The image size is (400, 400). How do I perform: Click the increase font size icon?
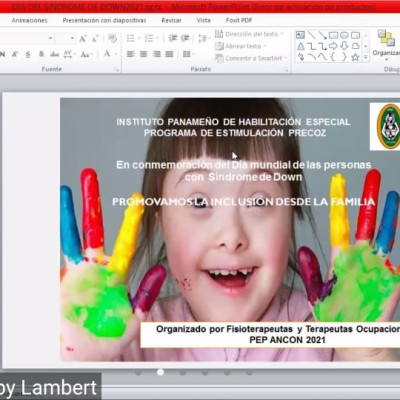pyautogui.click(x=83, y=39)
